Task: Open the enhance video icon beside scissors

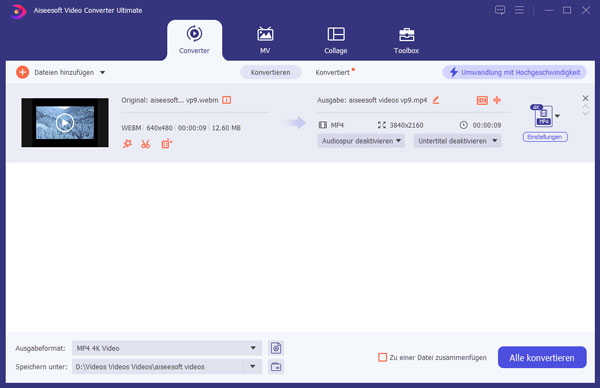Action: [x=166, y=144]
